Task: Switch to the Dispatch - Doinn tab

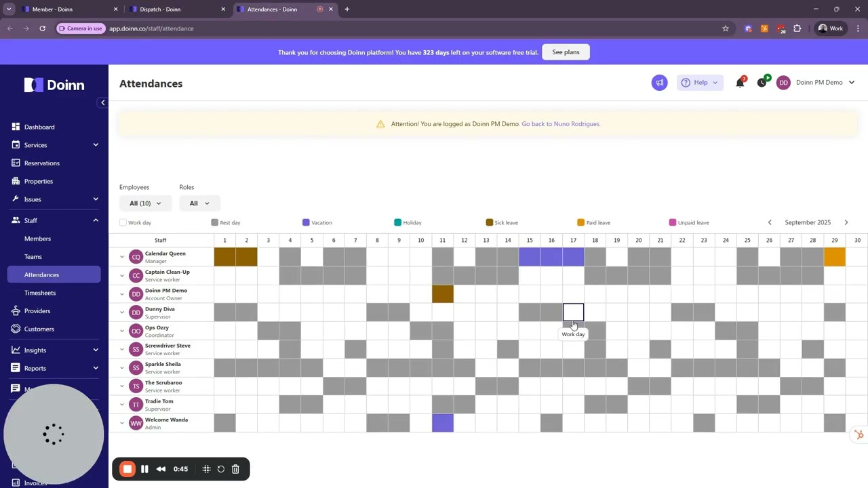Action: [176, 9]
